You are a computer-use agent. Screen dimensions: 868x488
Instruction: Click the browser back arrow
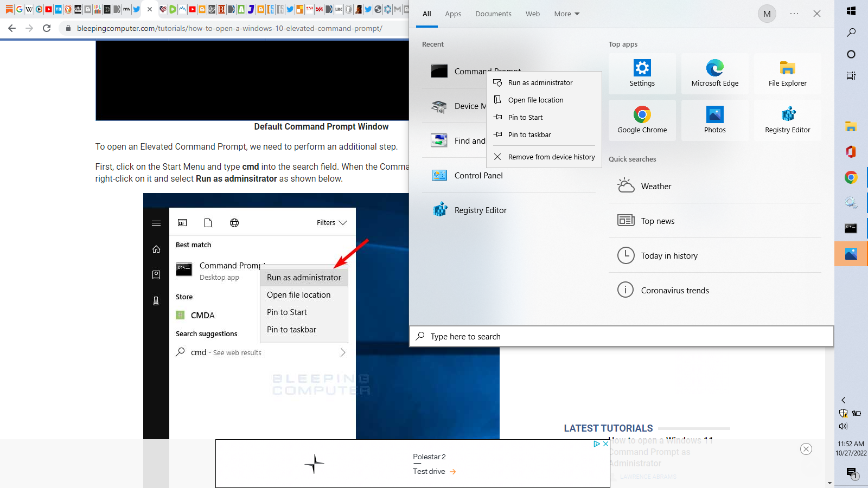pos(12,28)
